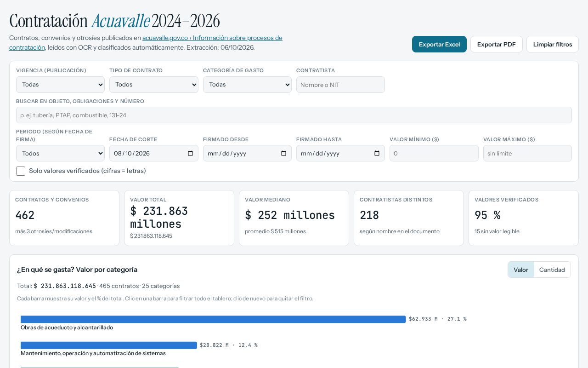This screenshot has height=368, width=588.
Task: Click Valores verificados 95 % value
Action: coord(487,215)
